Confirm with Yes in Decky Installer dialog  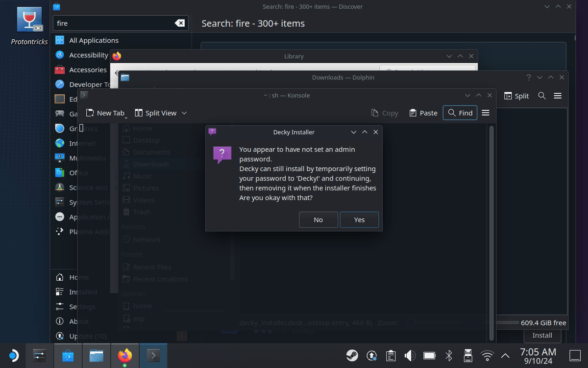click(x=359, y=220)
